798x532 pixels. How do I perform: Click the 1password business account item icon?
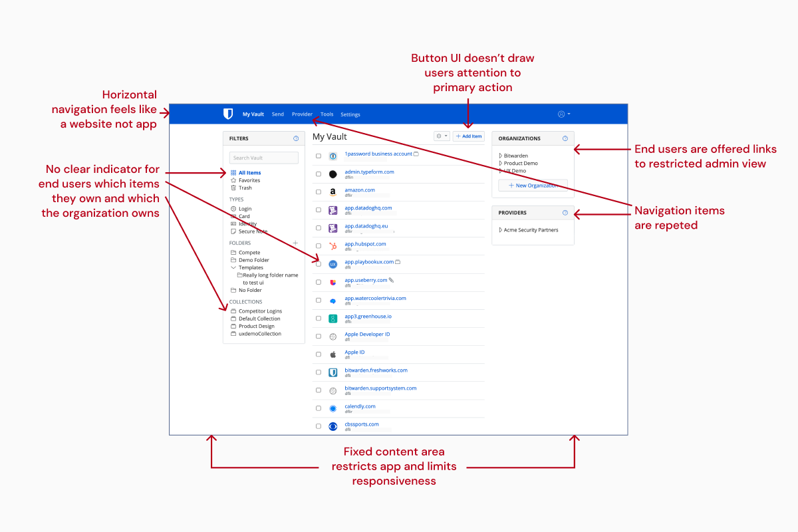point(333,156)
